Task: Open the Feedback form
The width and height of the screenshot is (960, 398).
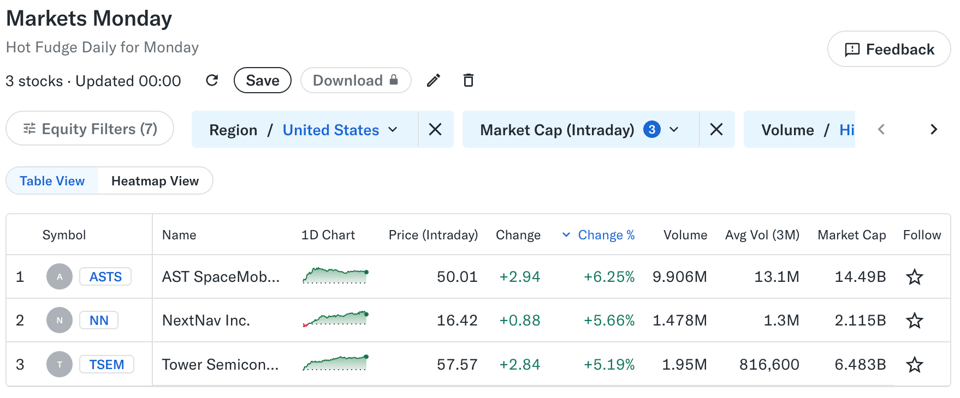Action: click(x=889, y=49)
